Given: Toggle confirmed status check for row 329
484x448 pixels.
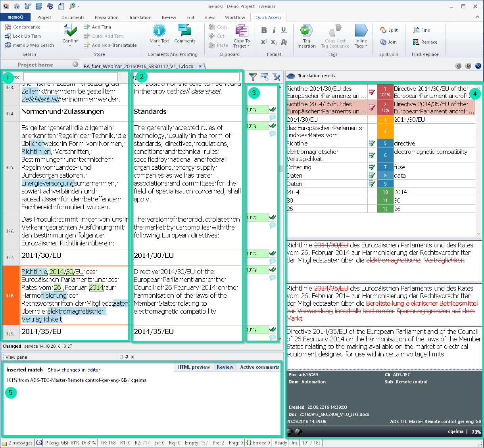Looking at the screenshot, I should click(273, 329).
